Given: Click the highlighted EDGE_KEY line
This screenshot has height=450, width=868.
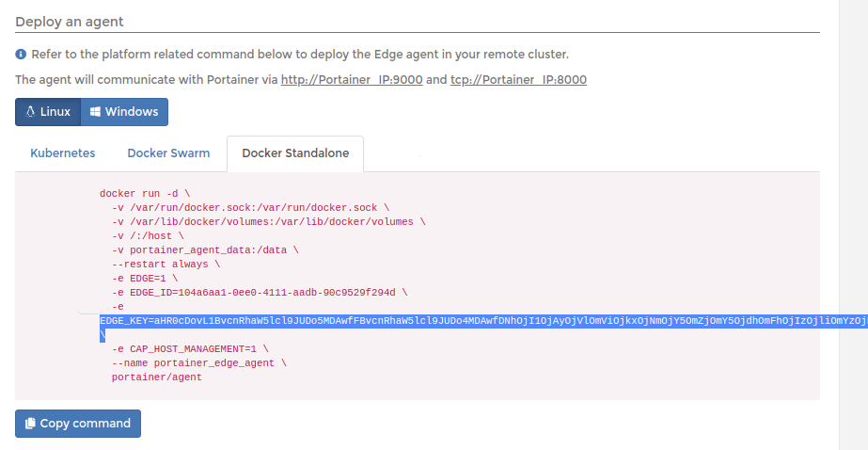Looking at the screenshot, I should (483, 321).
